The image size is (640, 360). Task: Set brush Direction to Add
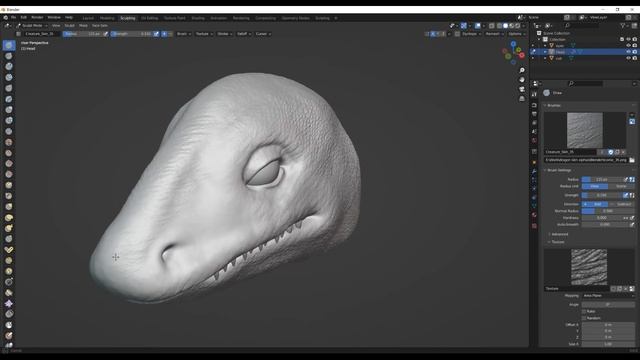tap(595, 204)
